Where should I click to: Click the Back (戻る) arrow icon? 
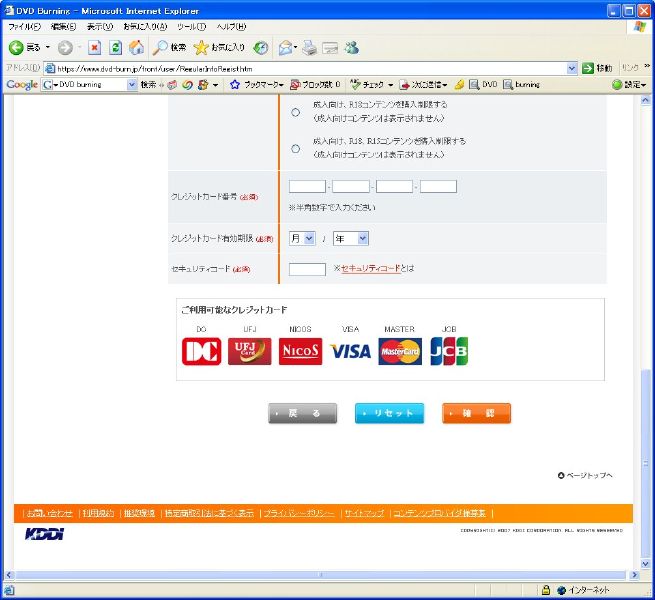(16, 48)
